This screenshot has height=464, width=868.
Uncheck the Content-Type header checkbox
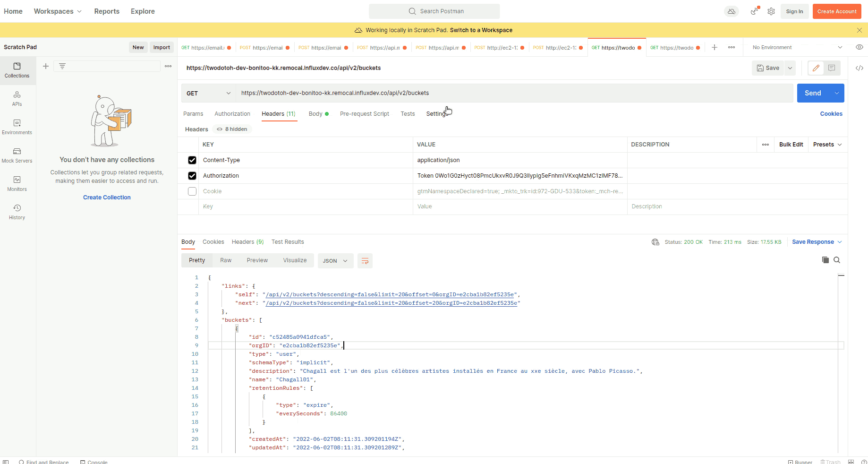pos(192,160)
